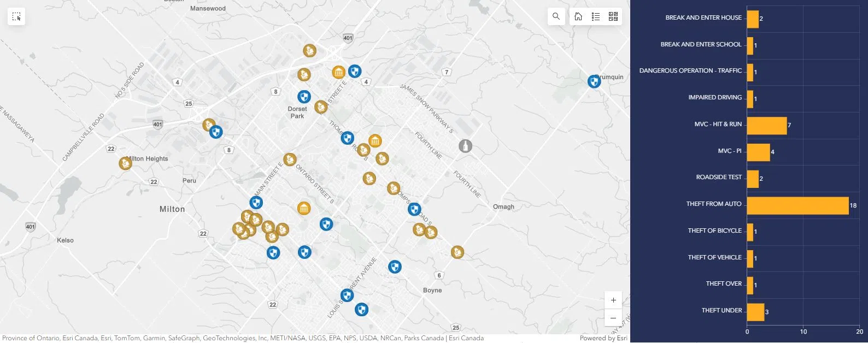
Task: Click the DANGEROUS OPERATION - TRAFFIC bar
Action: coord(750,72)
